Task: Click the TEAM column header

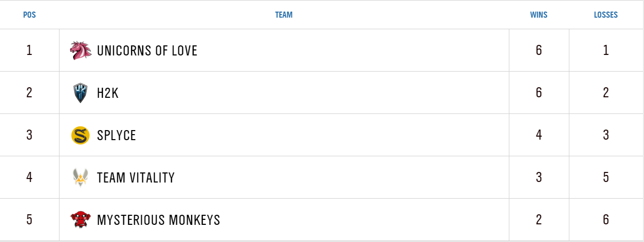Action: click(x=283, y=15)
